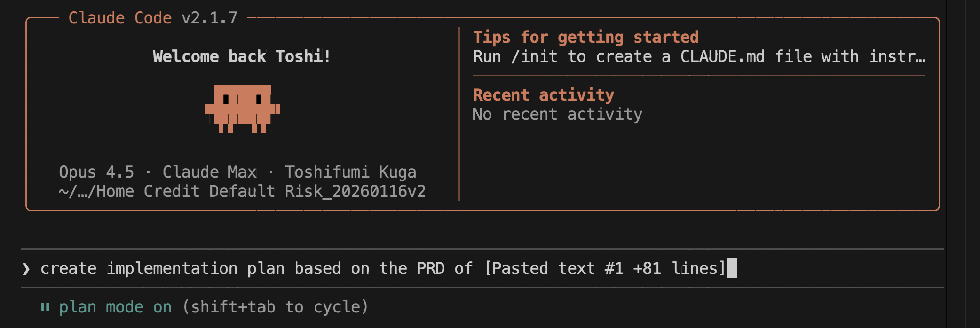Click the plan mode pause icon

click(x=45, y=307)
